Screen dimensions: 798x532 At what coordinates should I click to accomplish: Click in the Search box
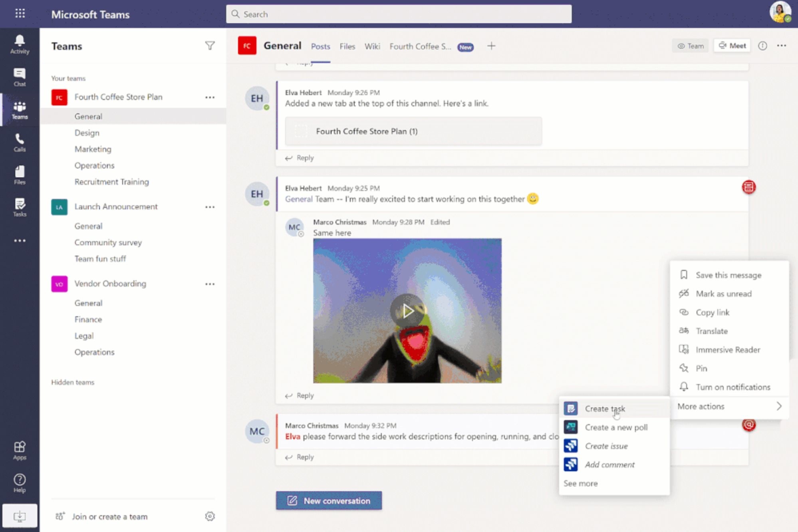click(399, 14)
